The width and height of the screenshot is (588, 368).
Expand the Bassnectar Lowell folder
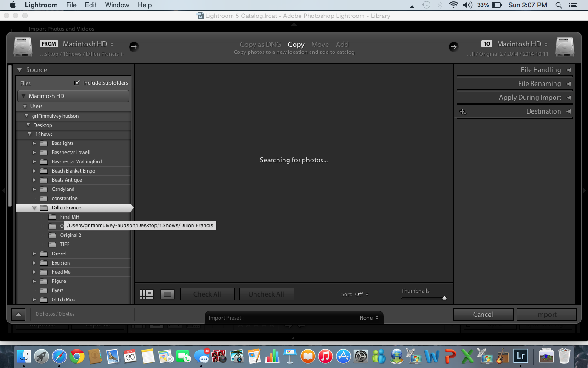[34, 152]
